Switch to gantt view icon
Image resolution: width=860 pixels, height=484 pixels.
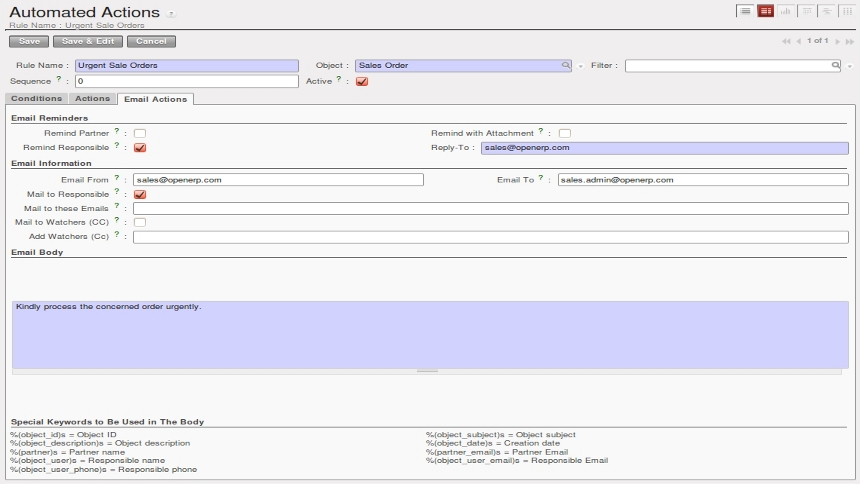coord(827,11)
